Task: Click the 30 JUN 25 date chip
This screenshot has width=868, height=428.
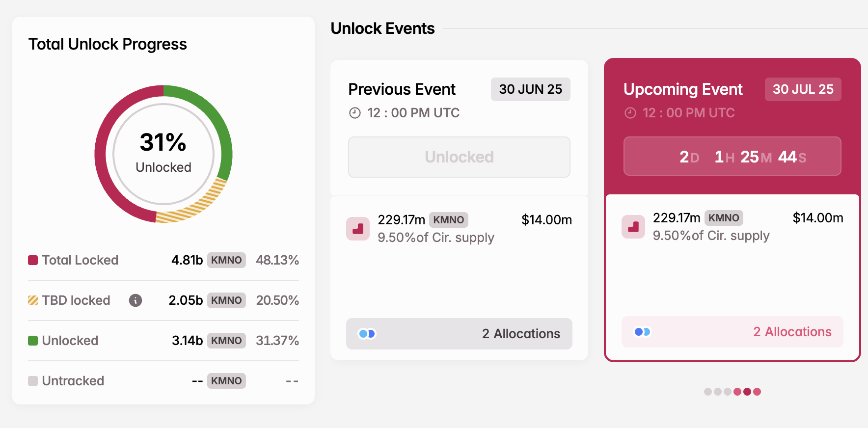Action: point(530,89)
